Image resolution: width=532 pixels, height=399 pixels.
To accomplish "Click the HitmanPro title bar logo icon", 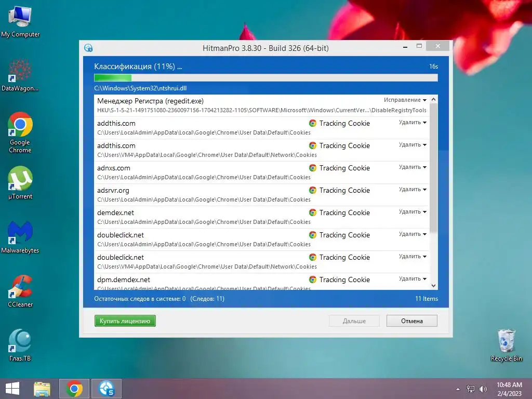I will pos(88,48).
